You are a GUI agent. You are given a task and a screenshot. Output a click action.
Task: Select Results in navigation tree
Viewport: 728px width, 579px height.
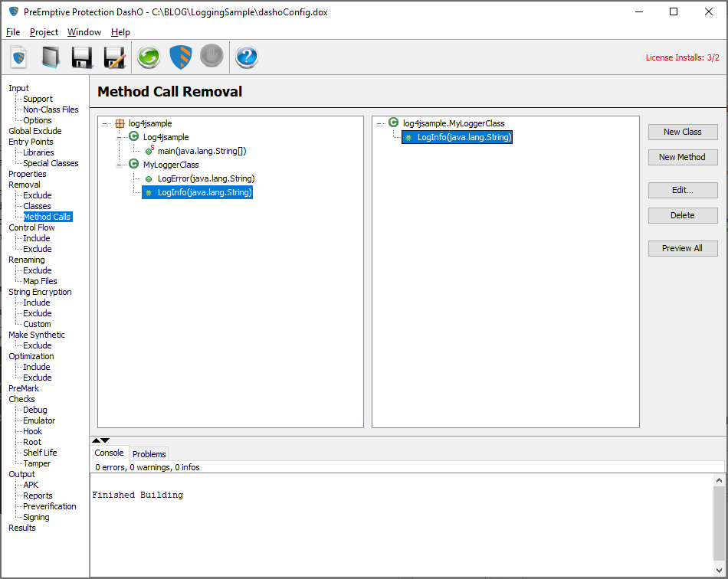21,528
